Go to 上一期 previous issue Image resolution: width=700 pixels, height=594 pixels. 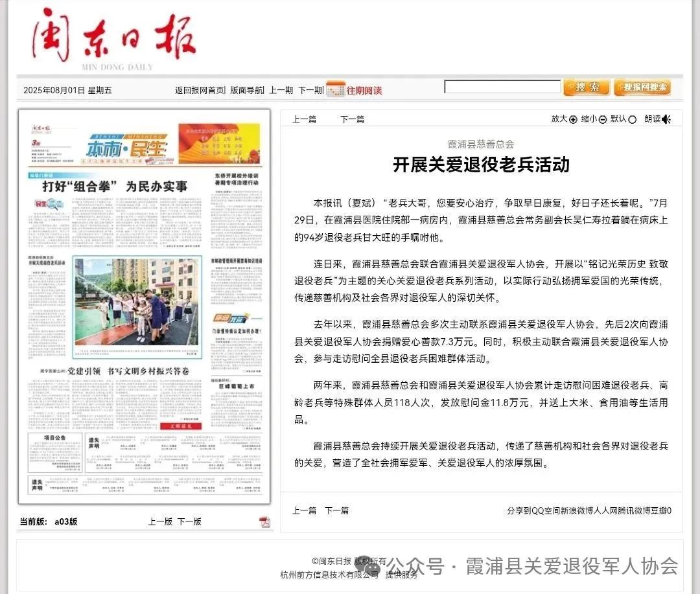(x=281, y=91)
